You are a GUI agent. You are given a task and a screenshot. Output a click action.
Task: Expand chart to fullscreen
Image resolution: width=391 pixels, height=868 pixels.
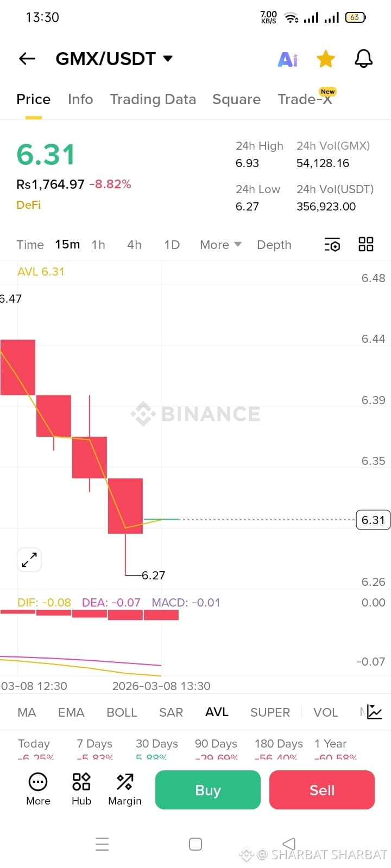tap(29, 559)
